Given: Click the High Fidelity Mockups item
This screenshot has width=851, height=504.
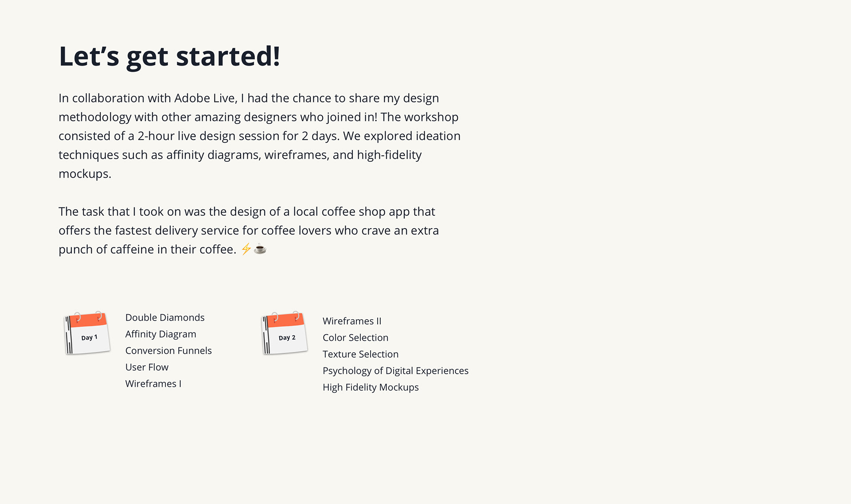Looking at the screenshot, I should (x=371, y=387).
